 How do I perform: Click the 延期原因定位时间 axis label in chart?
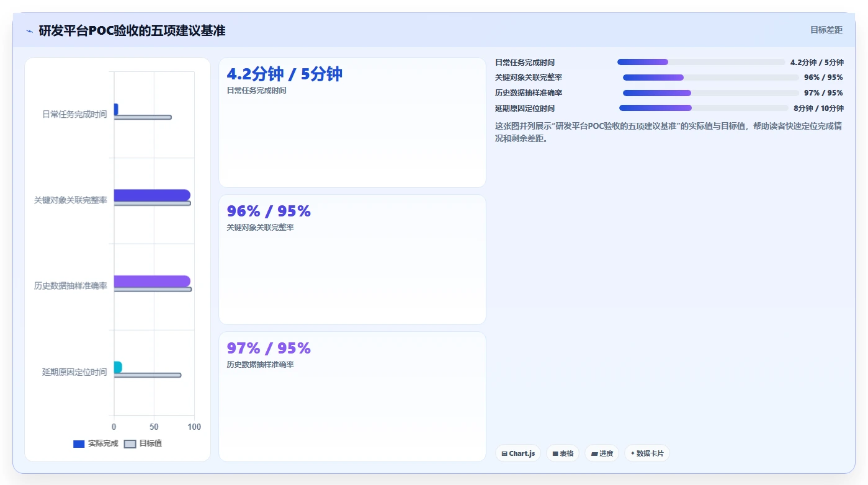tap(74, 372)
